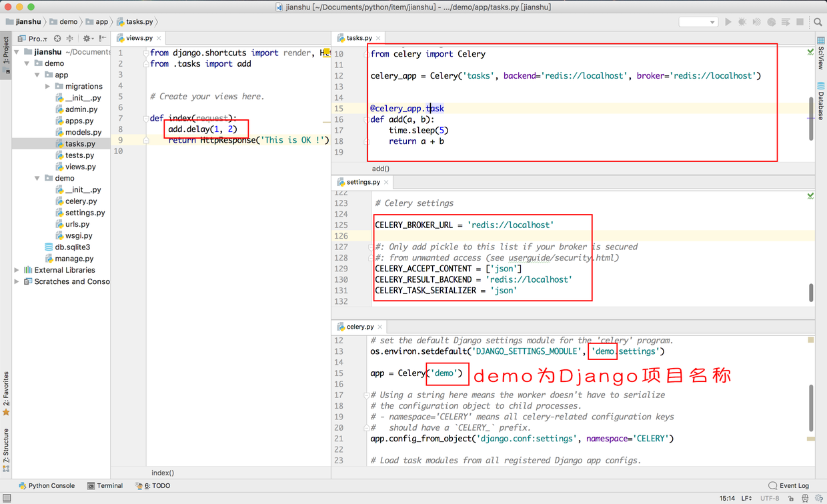Switch to the views.py editor tab
This screenshot has height=504, width=827.
click(x=139, y=39)
